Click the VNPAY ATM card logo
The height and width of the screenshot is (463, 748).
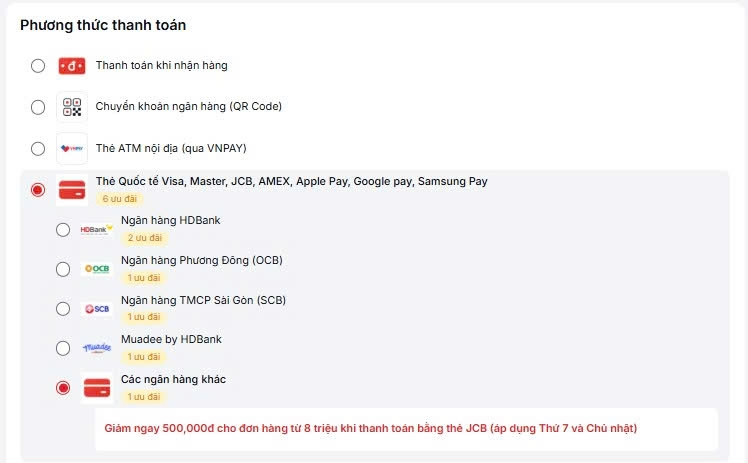[71, 148]
